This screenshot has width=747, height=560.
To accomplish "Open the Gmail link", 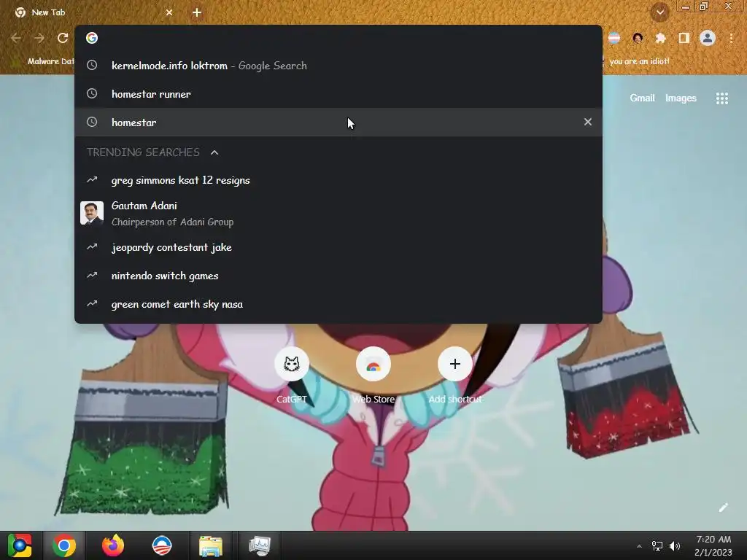I will 642,98.
